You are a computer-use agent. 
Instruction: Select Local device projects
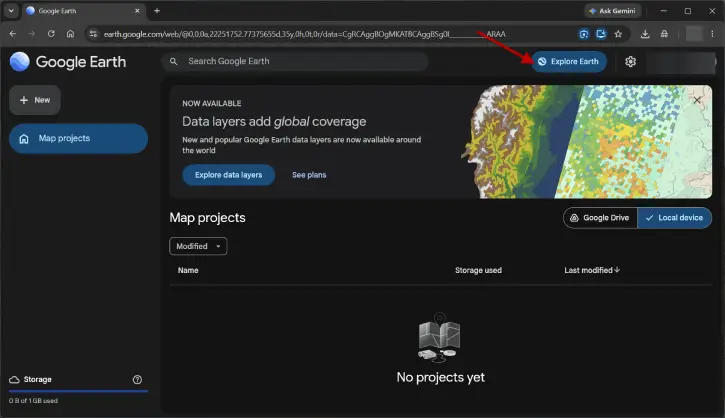(675, 218)
